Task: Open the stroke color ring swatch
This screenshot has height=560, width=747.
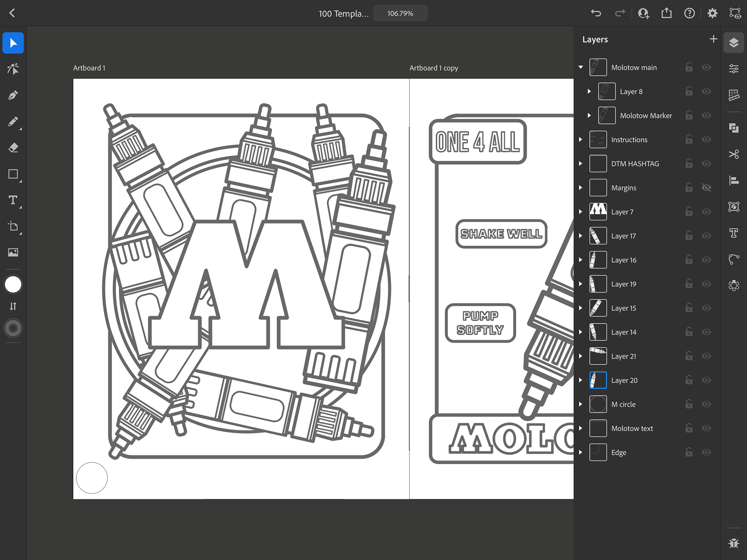Action: 13,328
